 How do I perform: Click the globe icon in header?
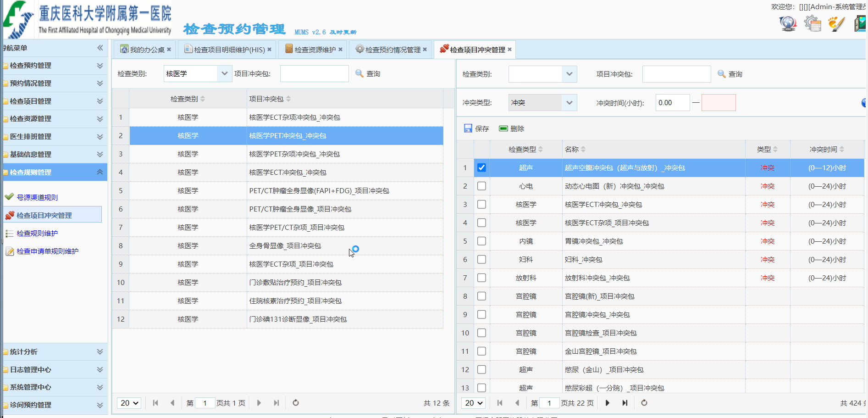pyautogui.click(x=788, y=23)
